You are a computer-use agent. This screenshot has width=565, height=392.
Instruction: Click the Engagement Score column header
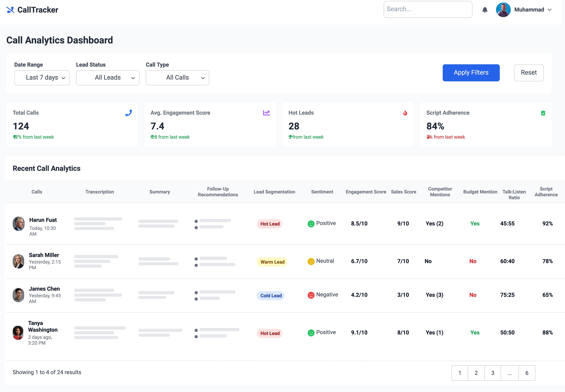pyautogui.click(x=366, y=192)
